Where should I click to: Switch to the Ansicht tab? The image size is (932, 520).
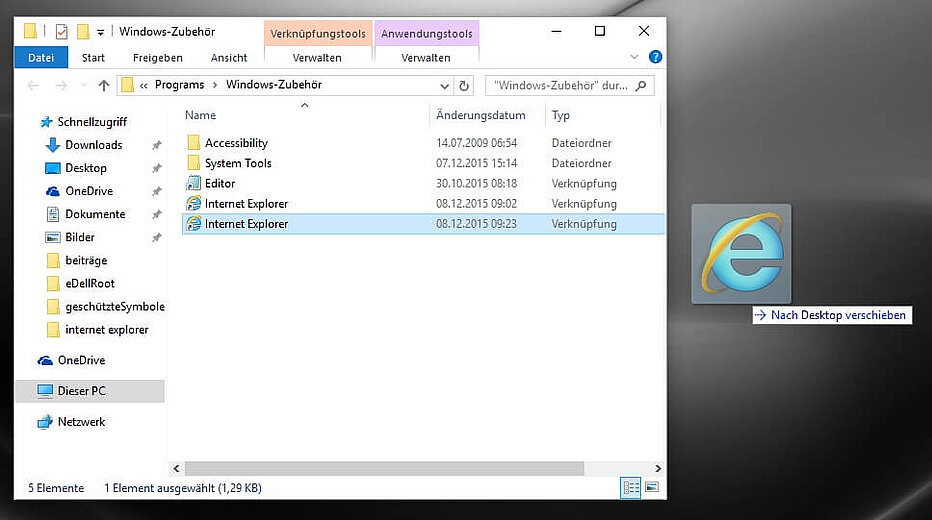pos(229,58)
